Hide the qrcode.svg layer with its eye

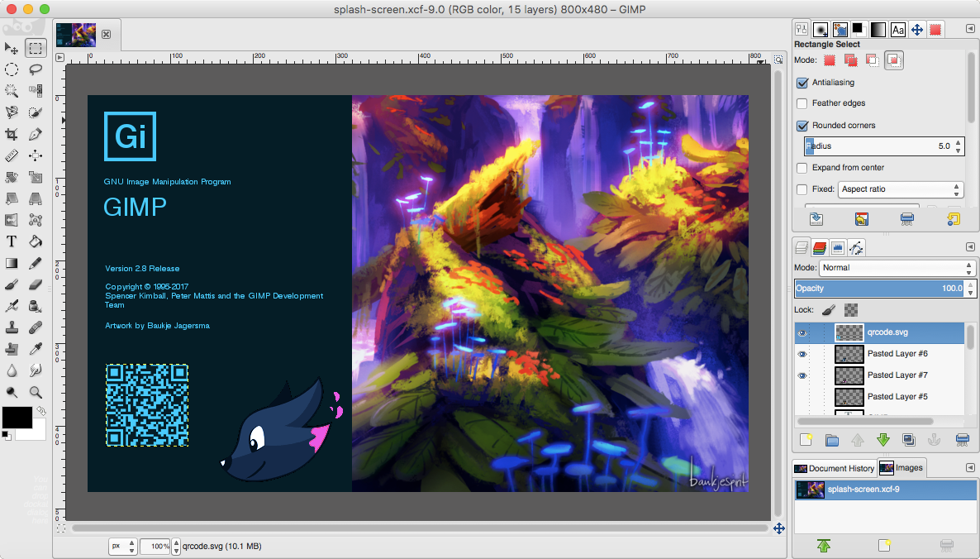(802, 333)
